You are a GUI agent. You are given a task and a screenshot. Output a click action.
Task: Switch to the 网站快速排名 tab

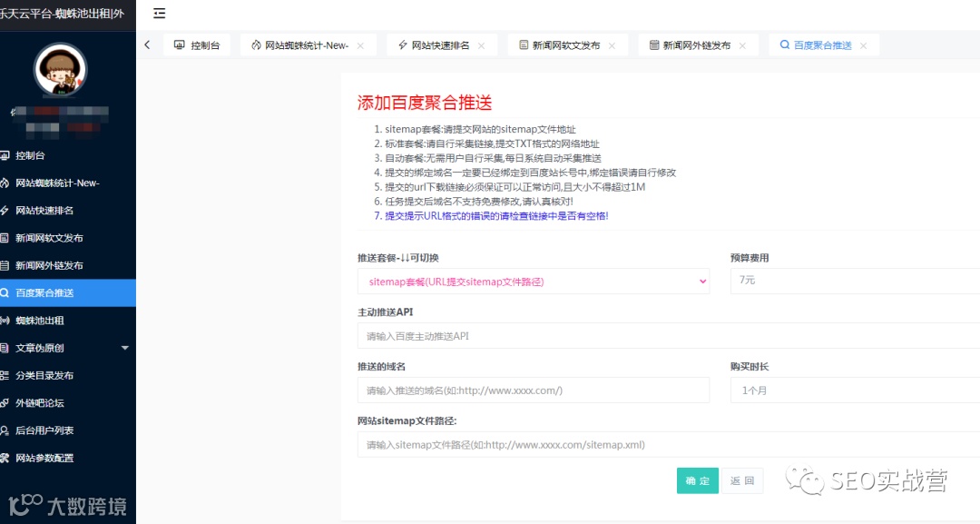tap(440, 45)
